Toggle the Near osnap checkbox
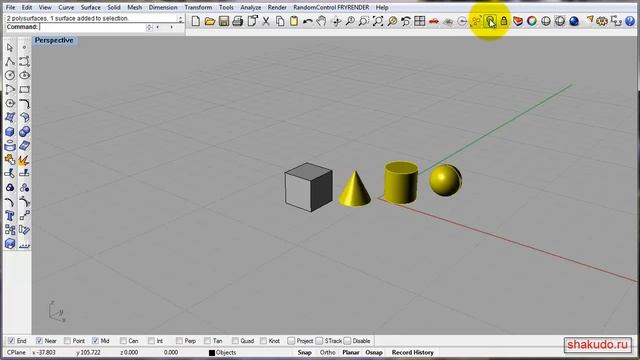This screenshot has width=640, height=360. pyautogui.click(x=39, y=341)
